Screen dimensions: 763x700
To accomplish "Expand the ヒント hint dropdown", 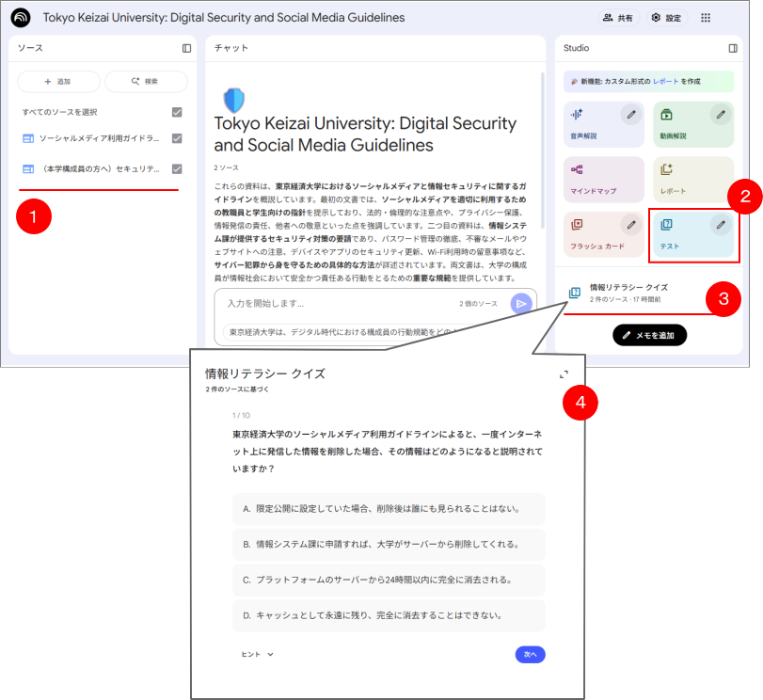I will (x=258, y=654).
